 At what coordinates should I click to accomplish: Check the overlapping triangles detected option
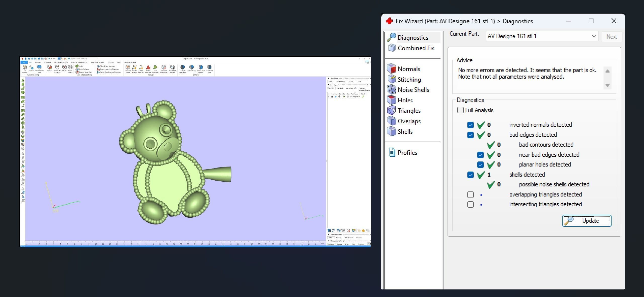coord(470,194)
